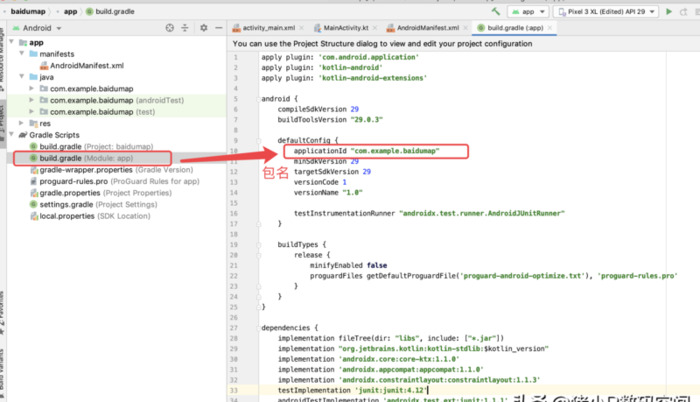Open the Pixel 3 XL device selector dropdown
This screenshot has width=700, height=402.
click(609, 11)
